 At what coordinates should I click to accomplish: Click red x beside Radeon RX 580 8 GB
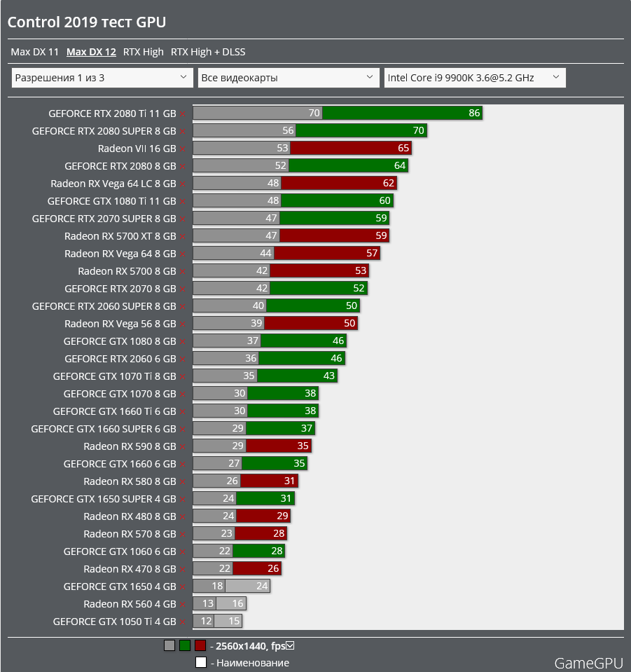tap(183, 483)
